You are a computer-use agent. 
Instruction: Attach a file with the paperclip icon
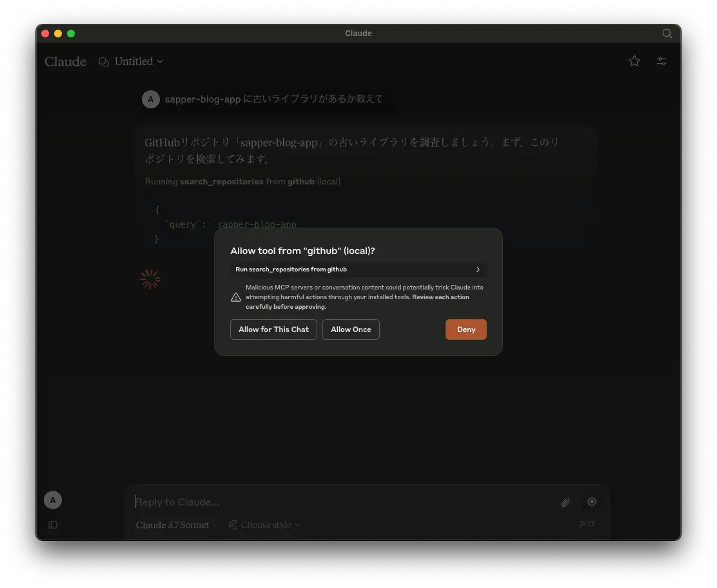click(x=565, y=502)
